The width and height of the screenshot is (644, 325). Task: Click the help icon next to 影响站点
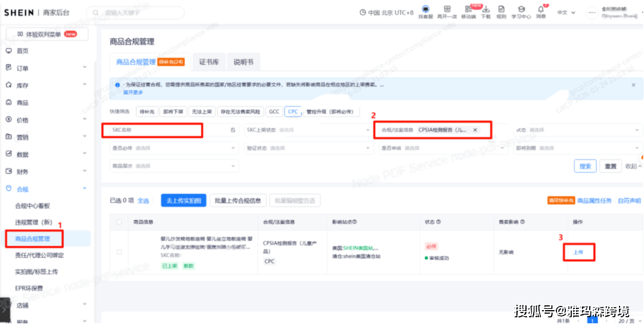click(354, 222)
